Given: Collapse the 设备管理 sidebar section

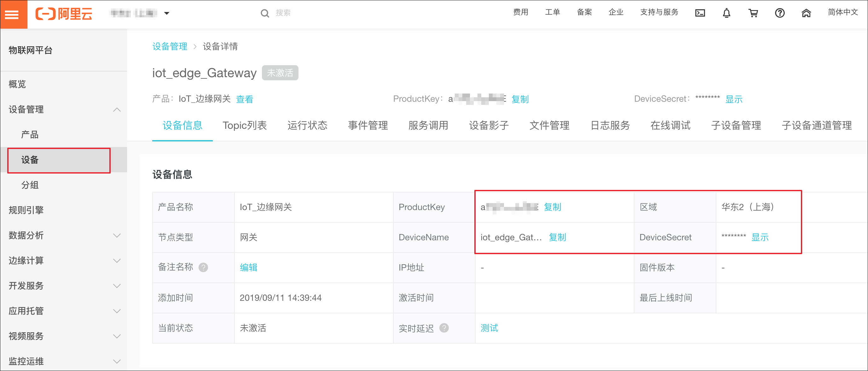Looking at the screenshot, I should (117, 109).
